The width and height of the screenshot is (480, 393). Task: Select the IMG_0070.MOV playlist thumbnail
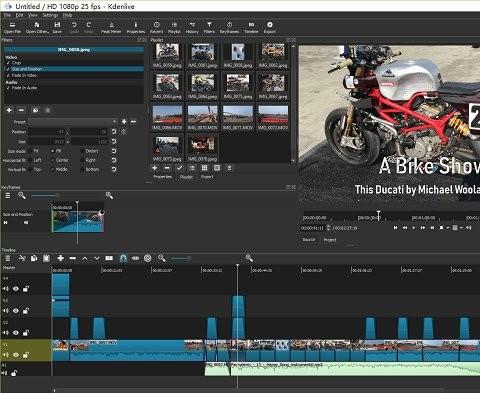coord(203,117)
